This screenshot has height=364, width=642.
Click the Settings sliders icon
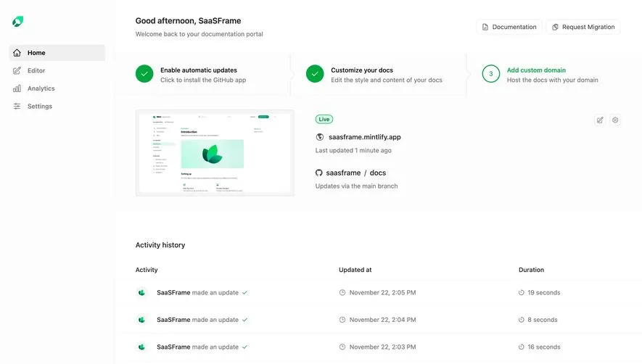coord(17,106)
